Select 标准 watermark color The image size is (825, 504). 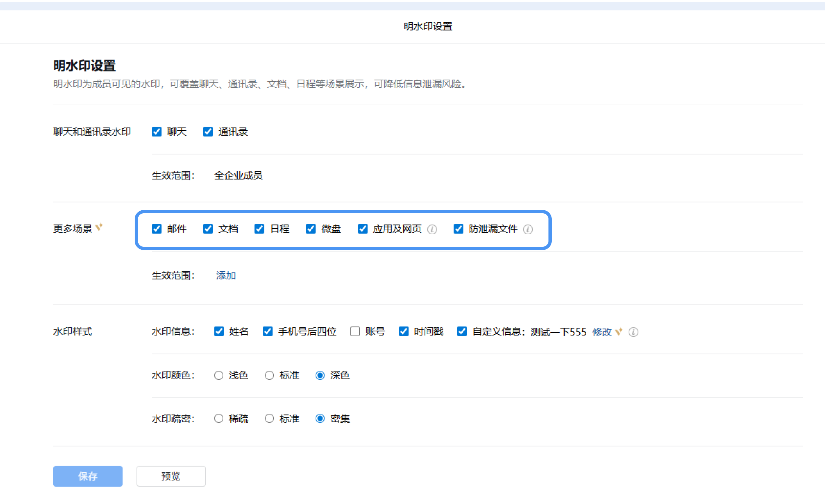pyautogui.click(x=269, y=376)
